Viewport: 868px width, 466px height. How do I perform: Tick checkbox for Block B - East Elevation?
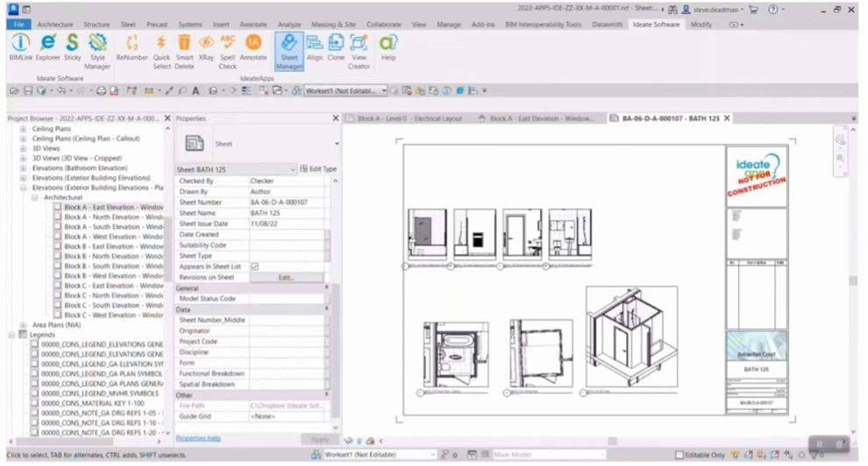pyautogui.click(x=58, y=247)
